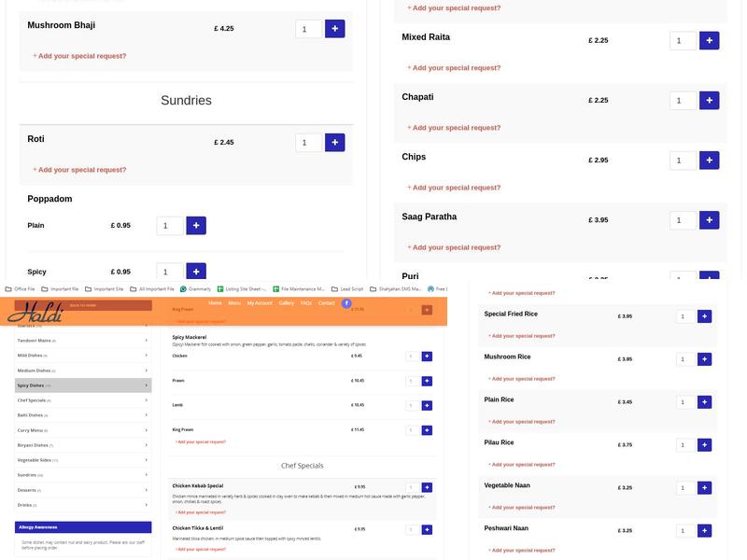Add Mixed Raita with the plus button

tap(709, 41)
